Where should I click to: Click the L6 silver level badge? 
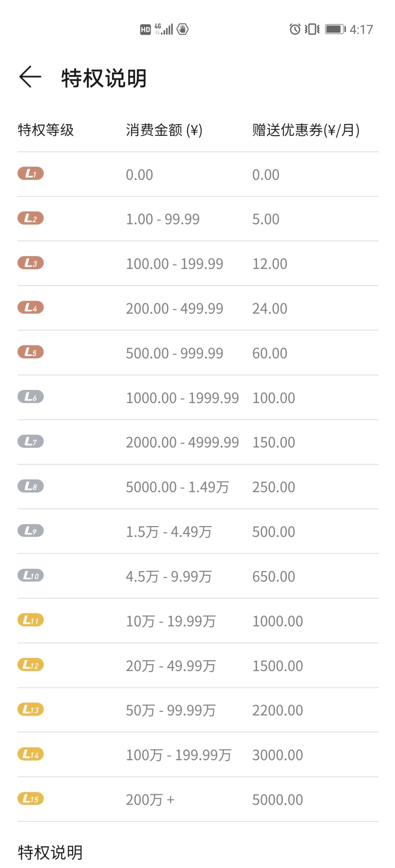coord(31,397)
